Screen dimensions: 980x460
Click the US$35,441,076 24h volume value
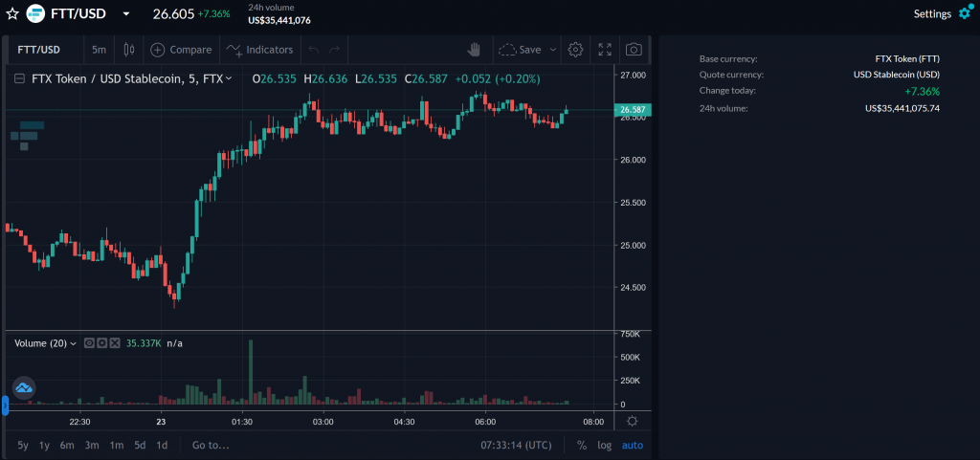point(278,20)
